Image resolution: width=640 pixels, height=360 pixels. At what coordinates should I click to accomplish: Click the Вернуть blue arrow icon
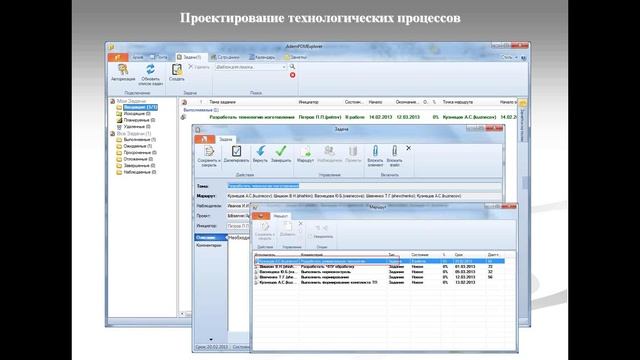(x=260, y=151)
